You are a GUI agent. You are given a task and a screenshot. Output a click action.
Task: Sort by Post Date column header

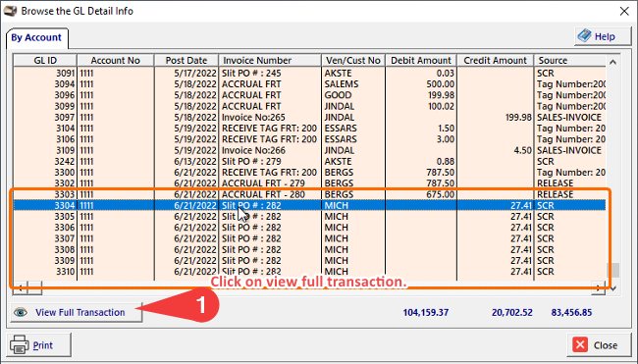186,60
